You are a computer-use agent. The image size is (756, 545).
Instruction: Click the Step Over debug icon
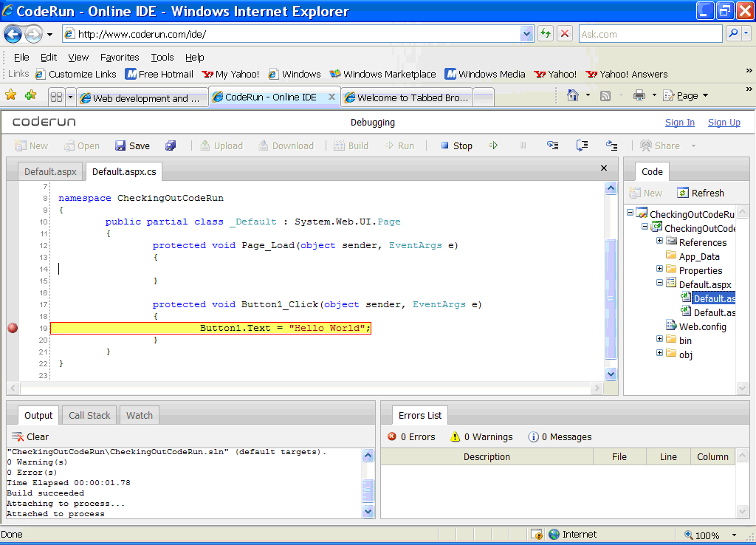[x=582, y=145]
